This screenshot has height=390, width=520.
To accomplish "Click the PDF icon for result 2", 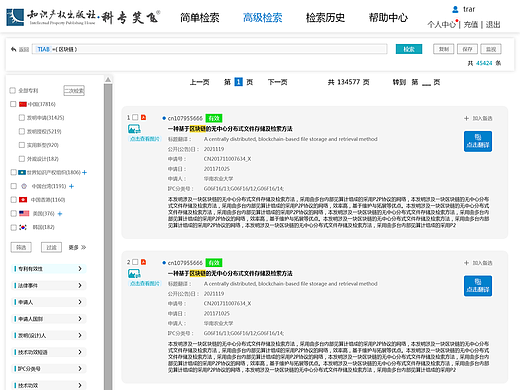I will (x=143, y=262).
